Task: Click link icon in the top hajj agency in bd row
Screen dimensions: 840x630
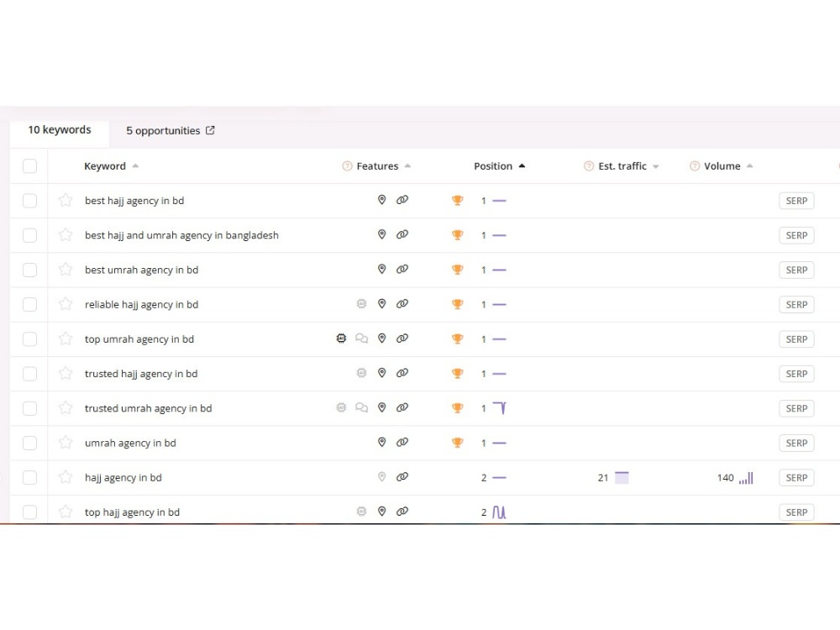Action: pos(402,512)
